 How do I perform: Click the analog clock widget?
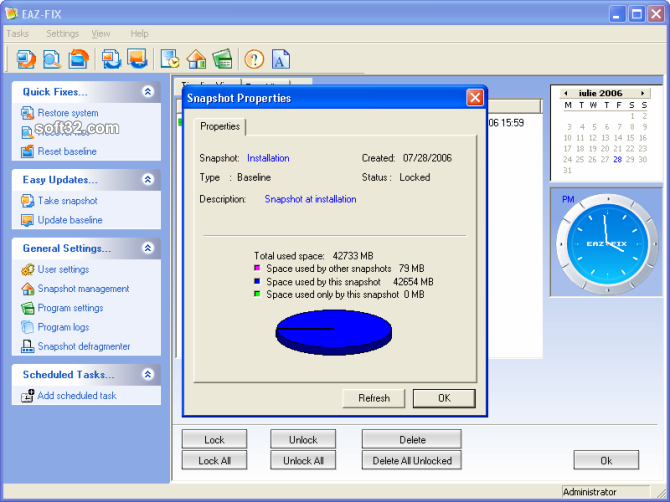pos(608,244)
